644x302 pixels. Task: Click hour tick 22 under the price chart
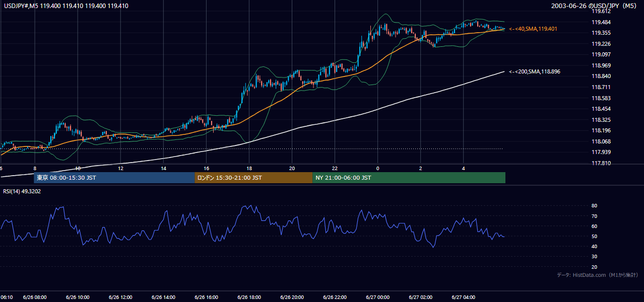335,168
